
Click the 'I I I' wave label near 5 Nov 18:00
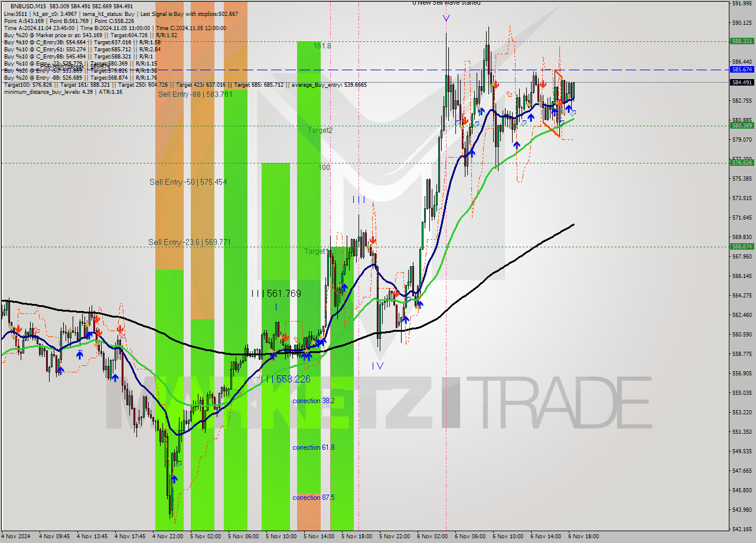coord(359,199)
